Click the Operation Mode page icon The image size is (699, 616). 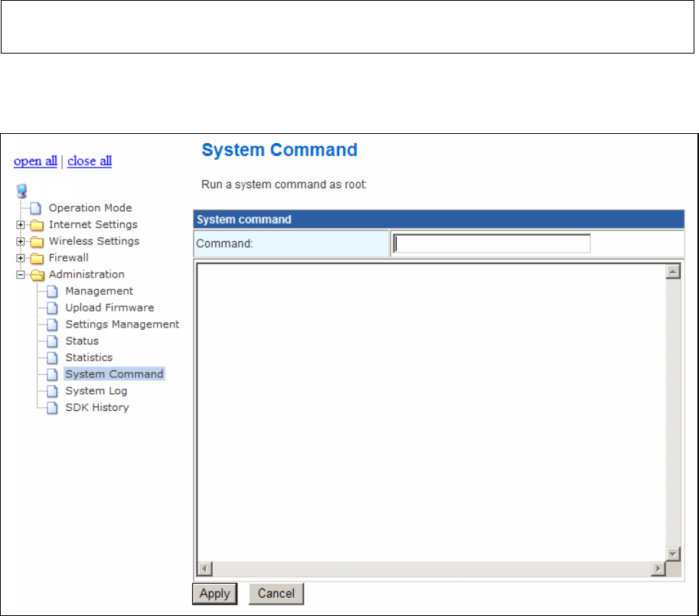click(x=36, y=208)
